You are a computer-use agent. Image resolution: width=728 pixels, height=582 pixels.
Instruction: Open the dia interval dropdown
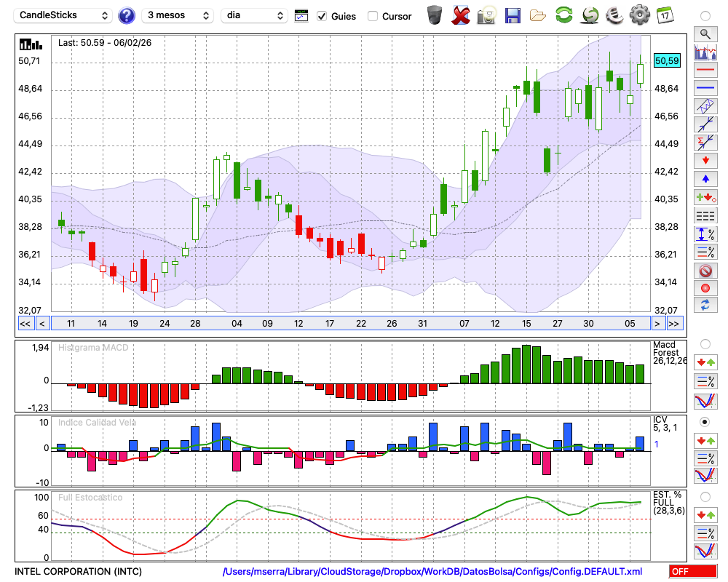[254, 15]
